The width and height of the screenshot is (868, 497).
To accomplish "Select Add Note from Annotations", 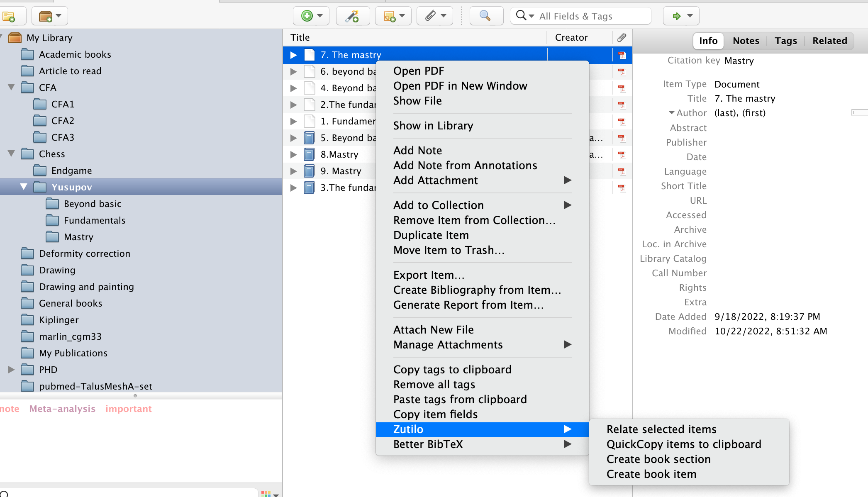I will (465, 166).
